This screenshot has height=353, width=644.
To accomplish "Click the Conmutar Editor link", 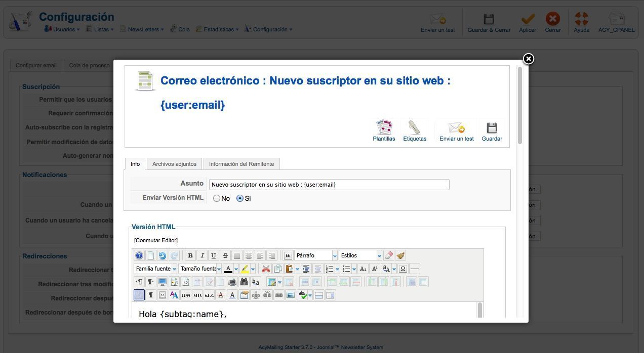I will point(156,240).
